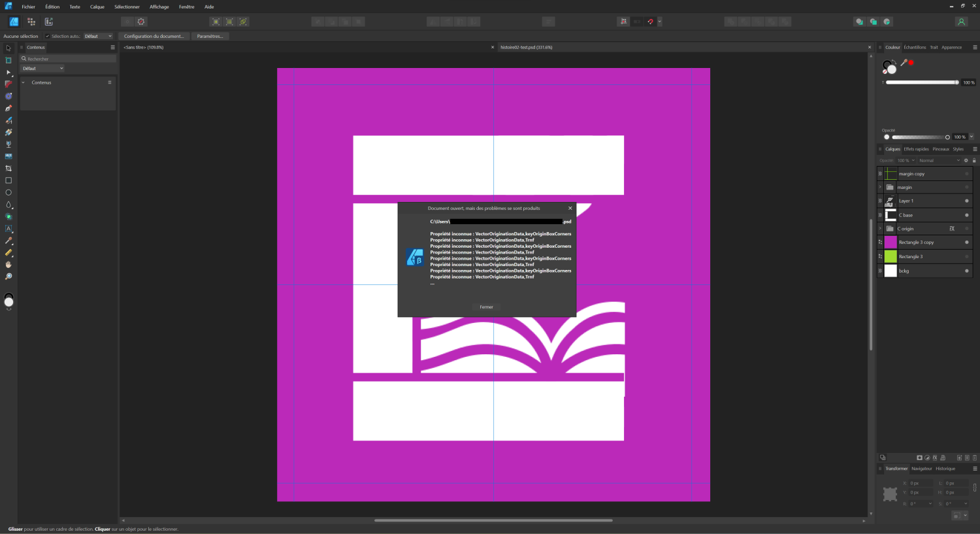Viewport: 980px width, 534px height.
Task: Expand the 'margin' layer group
Action: [x=880, y=188]
